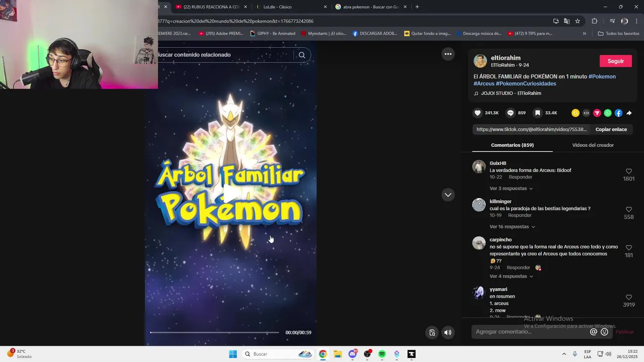Switch to 'Videos del creador' tab

pyautogui.click(x=593, y=145)
